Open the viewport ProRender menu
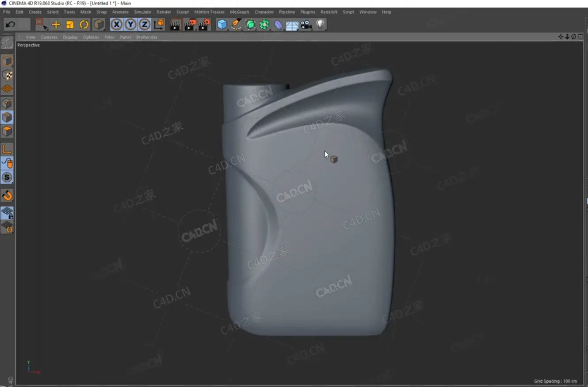This screenshot has width=588, height=387. [x=147, y=37]
